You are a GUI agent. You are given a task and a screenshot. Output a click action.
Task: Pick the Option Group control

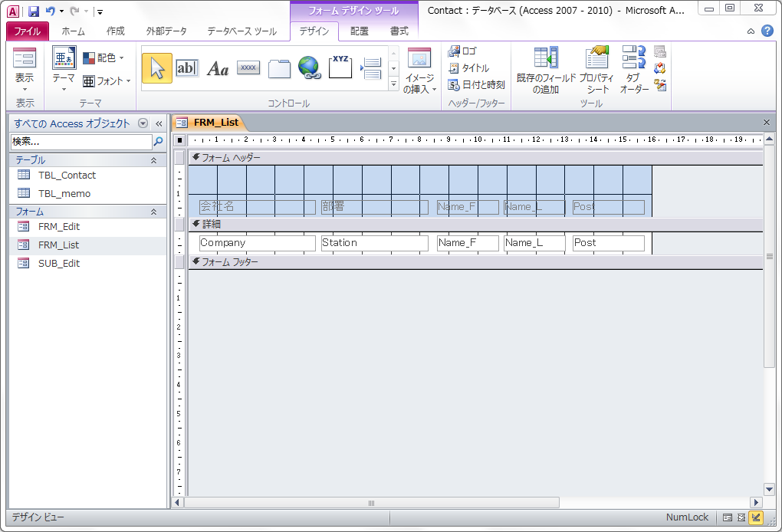(340, 67)
